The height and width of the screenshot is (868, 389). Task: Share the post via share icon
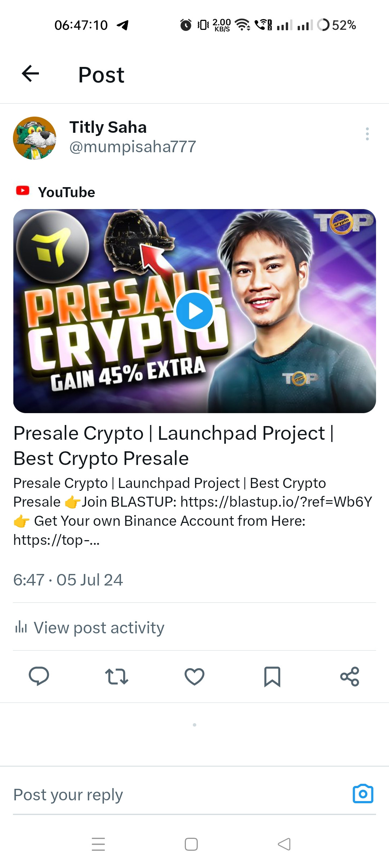pyautogui.click(x=350, y=677)
